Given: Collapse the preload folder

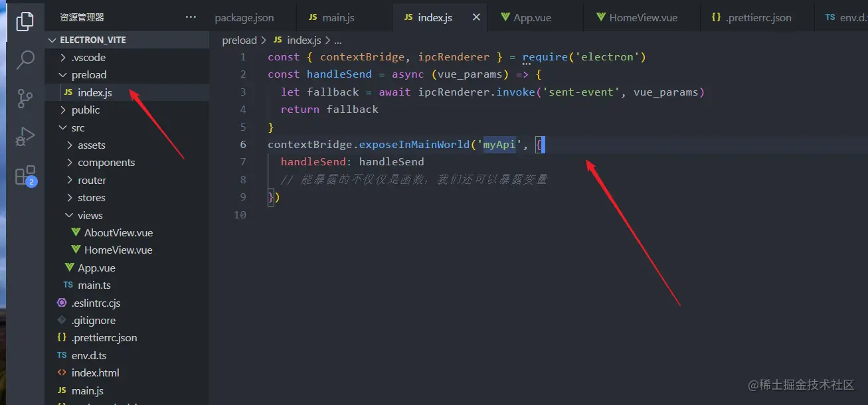Looking at the screenshot, I should pos(127,75).
